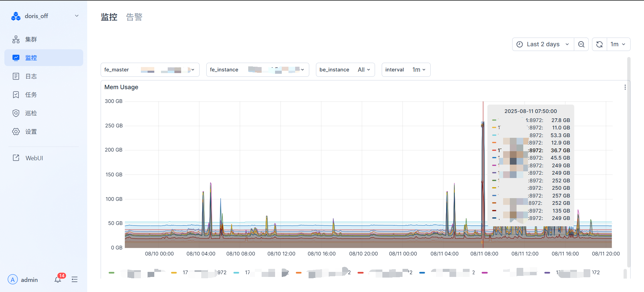Click the 设置 gear icon
Screen dimensions: 644x292
pyautogui.click(x=16, y=131)
